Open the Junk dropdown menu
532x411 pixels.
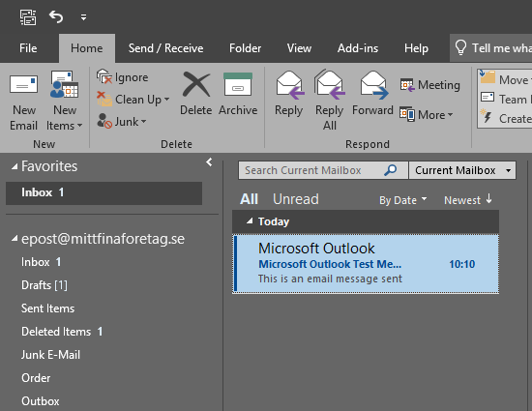pyautogui.click(x=122, y=121)
